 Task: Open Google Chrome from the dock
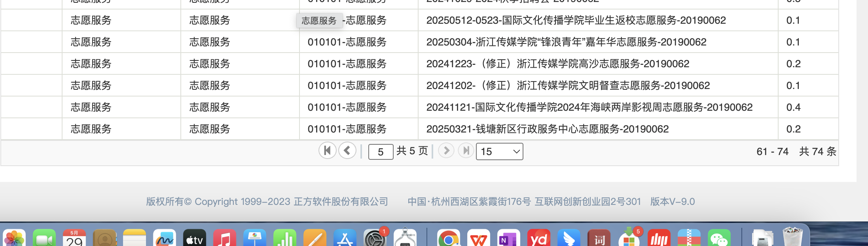pyautogui.click(x=448, y=238)
